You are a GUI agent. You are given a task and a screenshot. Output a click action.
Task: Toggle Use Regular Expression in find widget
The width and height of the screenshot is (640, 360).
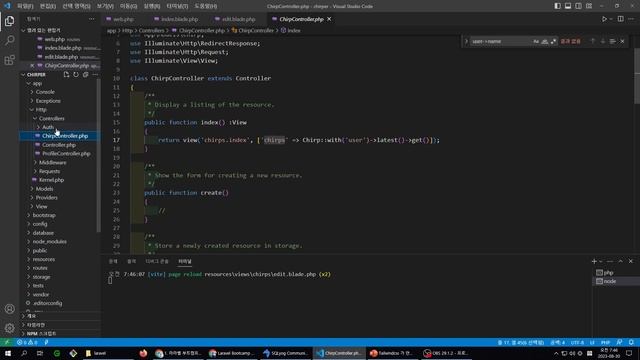point(553,41)
